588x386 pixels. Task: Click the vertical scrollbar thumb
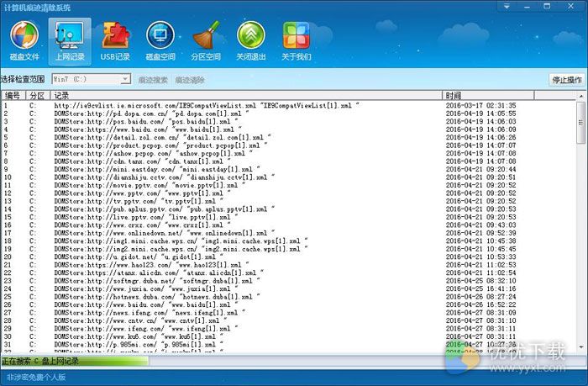tap(581, 123)
